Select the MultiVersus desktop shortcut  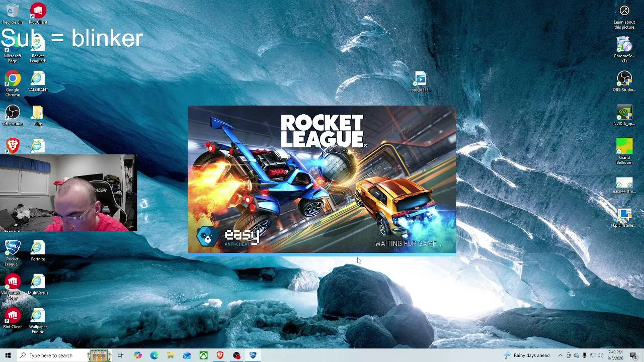pos(38,284)
